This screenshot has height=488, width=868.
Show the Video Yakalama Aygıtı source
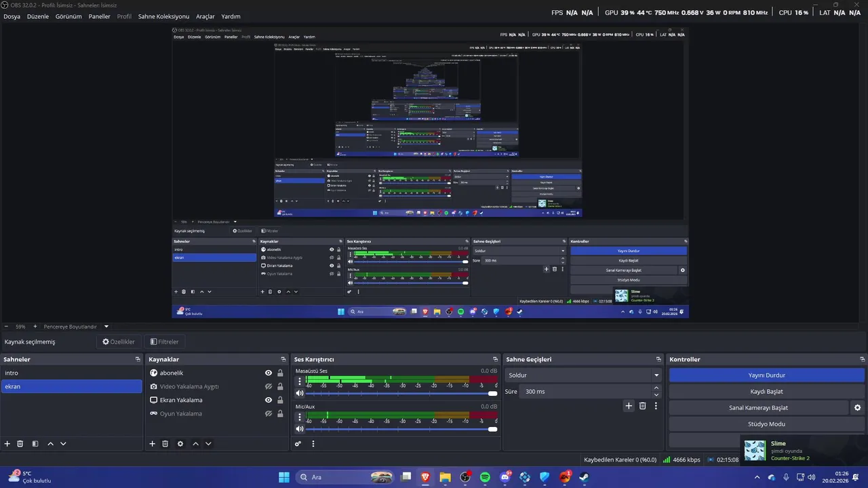(269, 386)
